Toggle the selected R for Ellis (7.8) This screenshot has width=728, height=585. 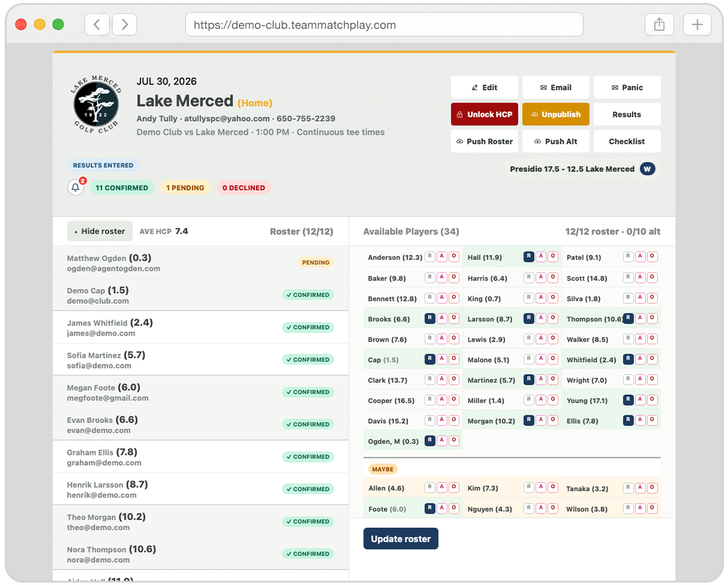click(628, 420)
